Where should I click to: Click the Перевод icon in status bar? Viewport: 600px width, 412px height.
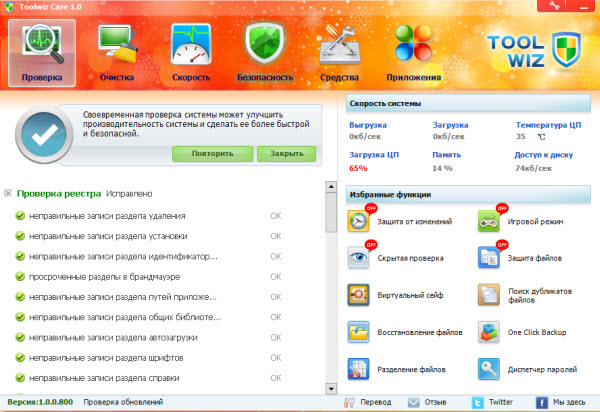point(349,402)
